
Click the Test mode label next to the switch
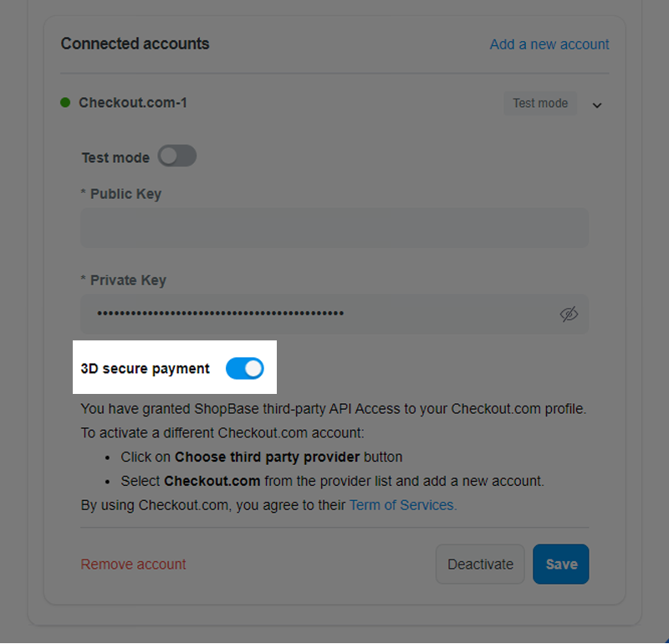tap(115, 157)
